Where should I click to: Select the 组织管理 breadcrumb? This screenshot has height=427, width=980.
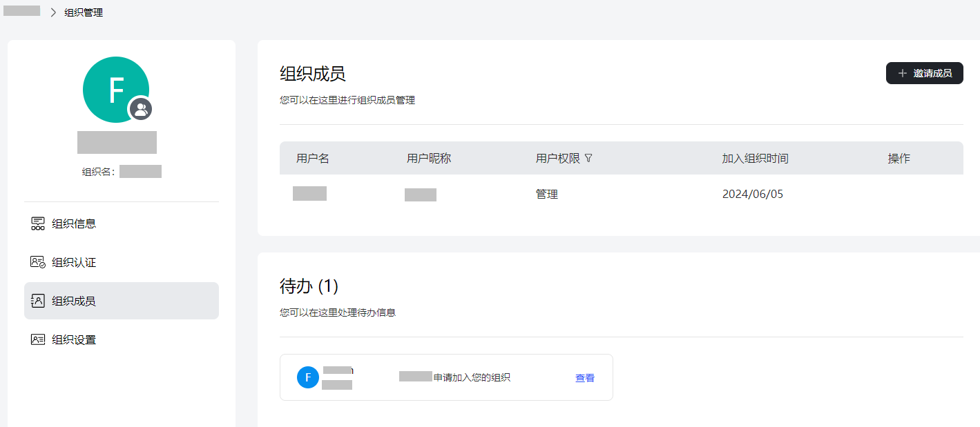[x=84, y=12]
